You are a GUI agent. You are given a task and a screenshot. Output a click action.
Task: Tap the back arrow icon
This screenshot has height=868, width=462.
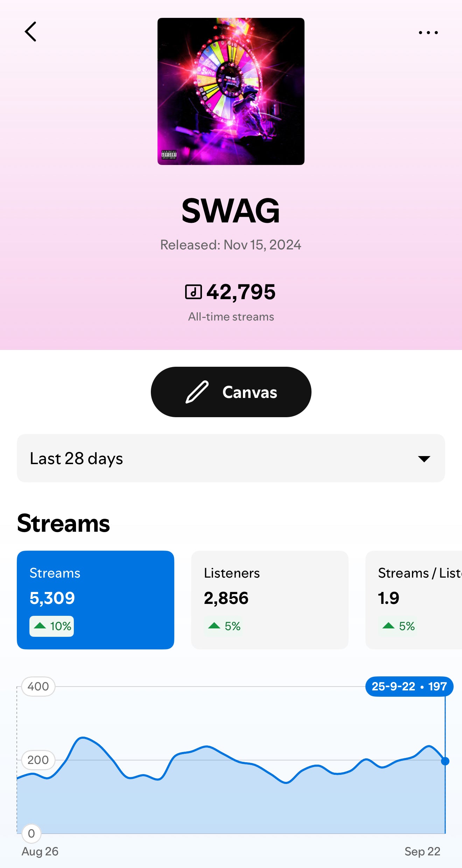(x=31, y=32)
